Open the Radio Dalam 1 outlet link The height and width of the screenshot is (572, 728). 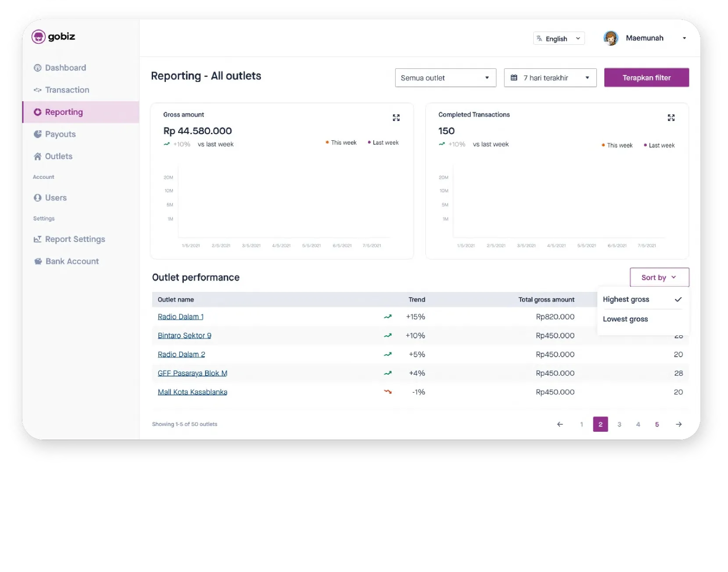tap(180, 317)
